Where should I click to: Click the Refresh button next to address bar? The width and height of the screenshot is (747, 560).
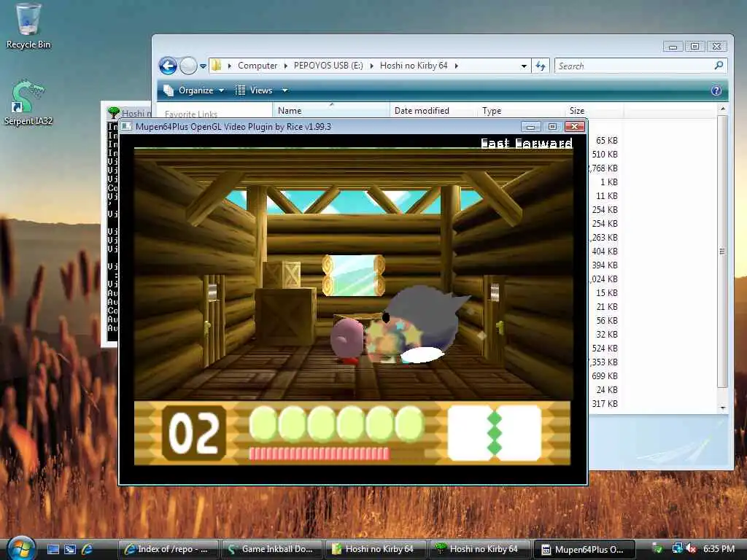point(541,66)
